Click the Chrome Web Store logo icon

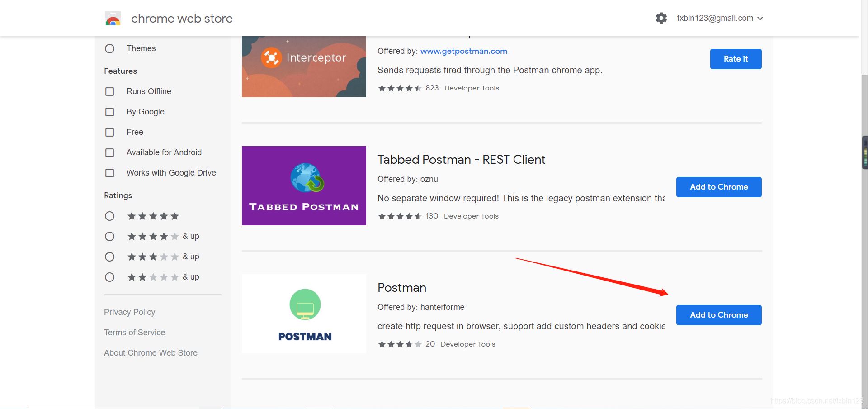[113, 19]
